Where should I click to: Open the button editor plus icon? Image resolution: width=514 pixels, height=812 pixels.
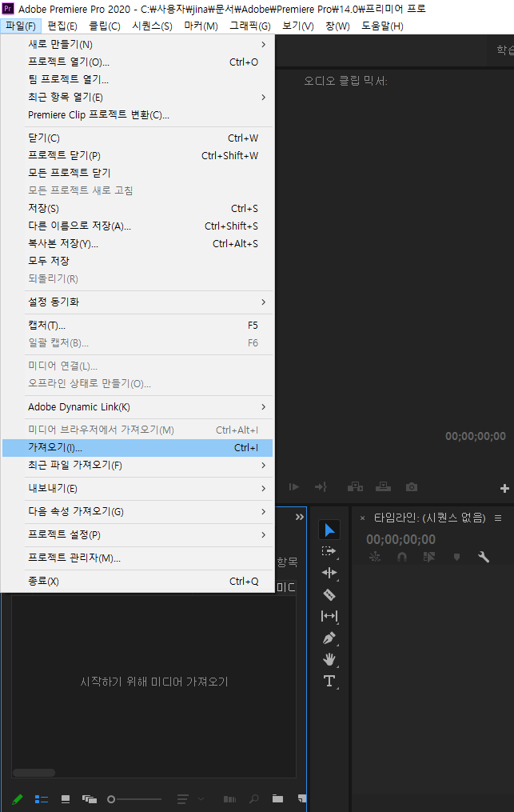(504, 488)
